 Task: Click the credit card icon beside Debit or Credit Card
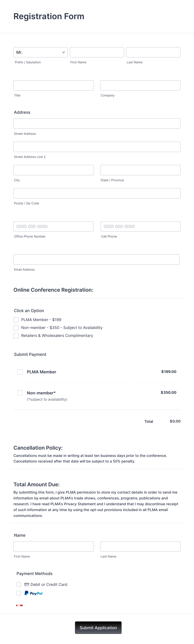(x=26, y=584)
